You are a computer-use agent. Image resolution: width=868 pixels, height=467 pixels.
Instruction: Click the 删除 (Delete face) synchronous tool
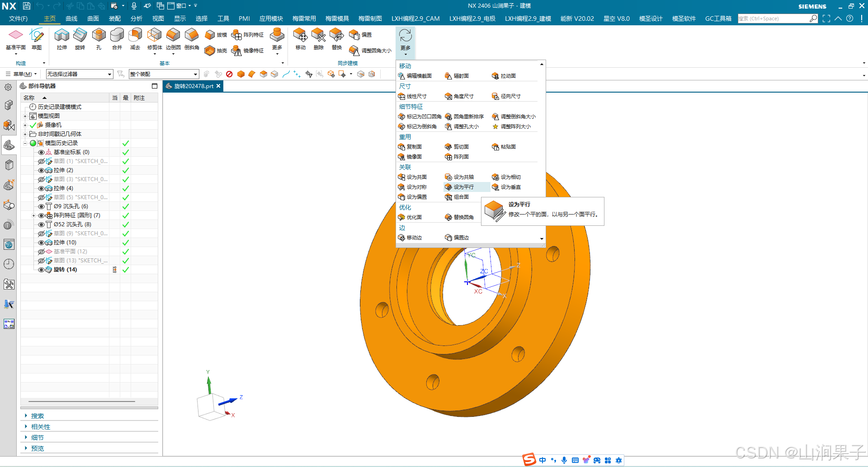click(x=318, y=39)
